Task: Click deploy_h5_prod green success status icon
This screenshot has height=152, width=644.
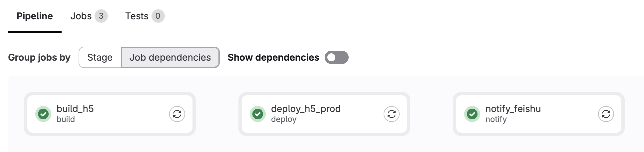Action: point(258,114)
